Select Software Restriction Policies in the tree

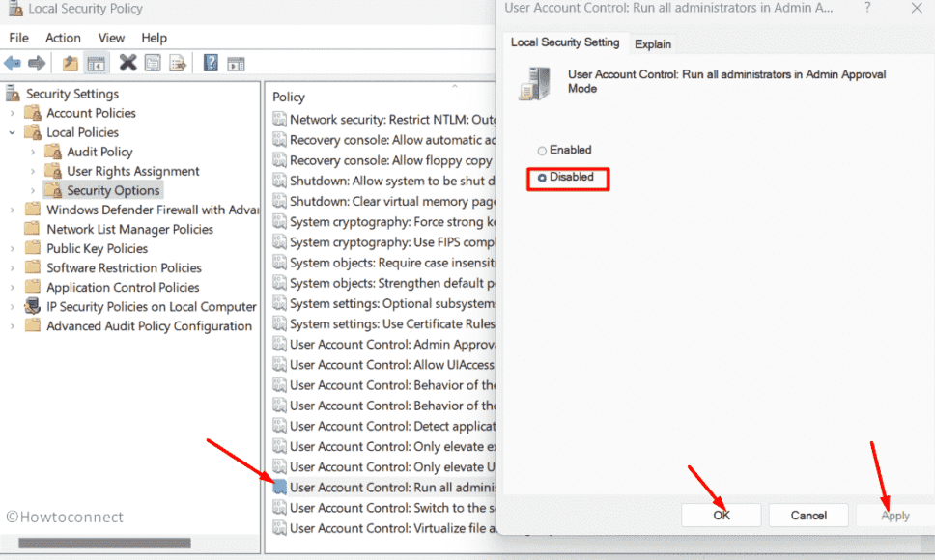[124, 267]
